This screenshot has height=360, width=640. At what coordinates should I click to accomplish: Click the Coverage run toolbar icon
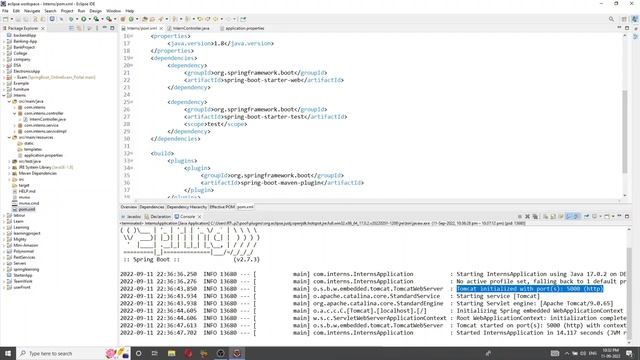[96, 19]
